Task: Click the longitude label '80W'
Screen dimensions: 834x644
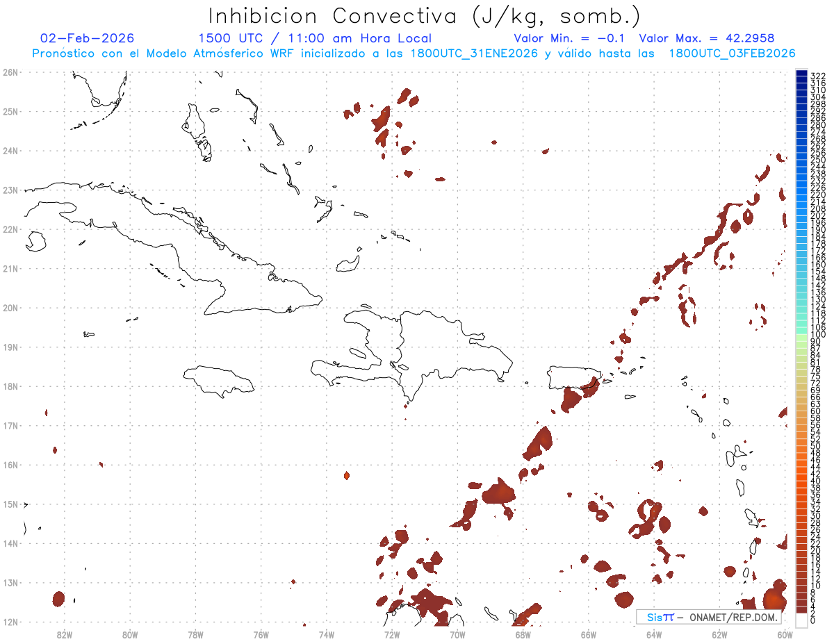Action: pyautogui.click(x=130, y=634)
